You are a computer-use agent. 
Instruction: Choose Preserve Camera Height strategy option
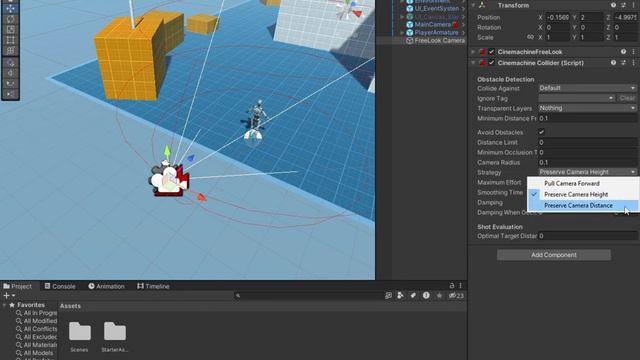[583, 195]
